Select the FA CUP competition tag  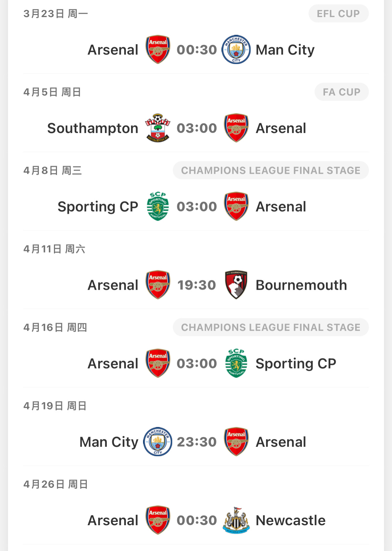pos(341,92)
